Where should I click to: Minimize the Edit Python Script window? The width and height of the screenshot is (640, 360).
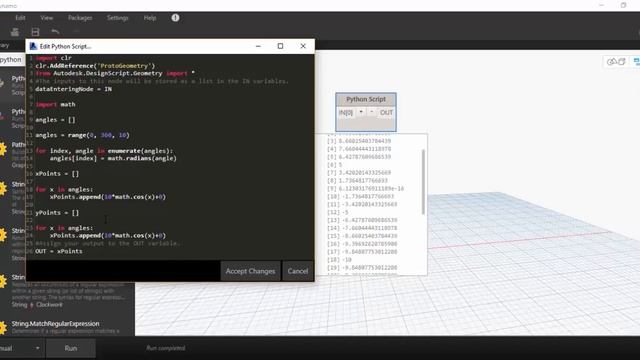pos(258,46)
